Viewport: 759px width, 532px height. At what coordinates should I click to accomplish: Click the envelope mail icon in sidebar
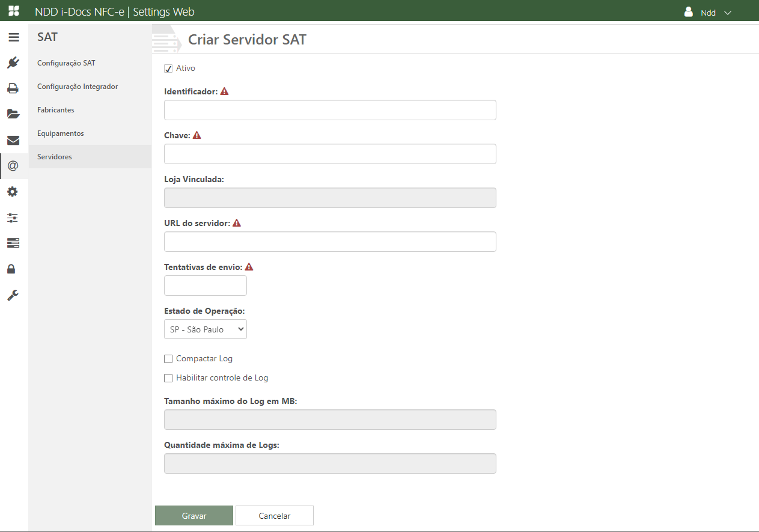[x=13, y=141]
